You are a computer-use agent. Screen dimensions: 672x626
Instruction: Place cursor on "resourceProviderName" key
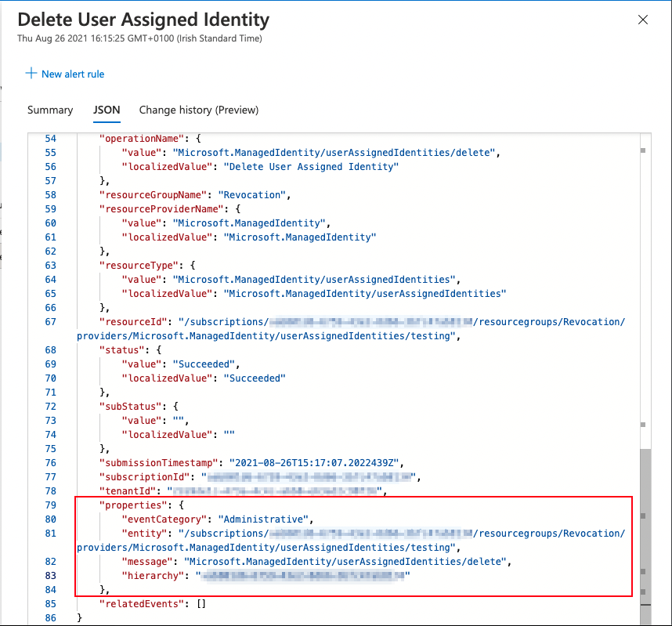(x=161, y=209)
